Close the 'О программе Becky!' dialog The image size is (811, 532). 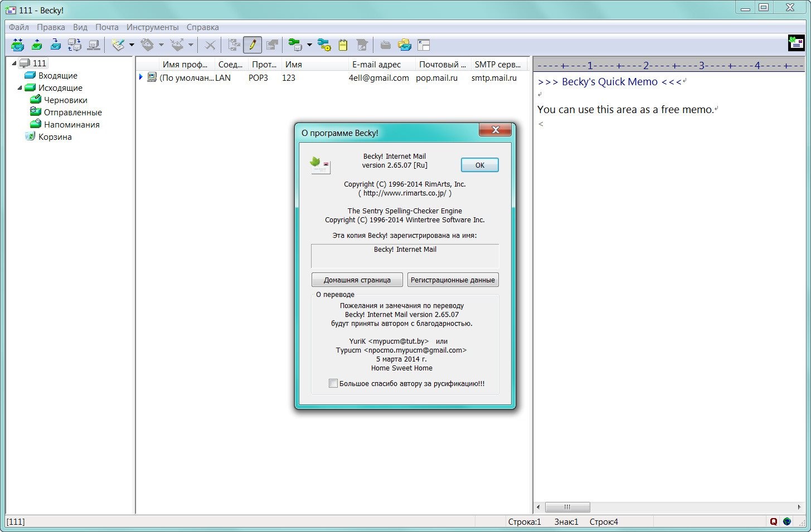tap(495, 130)
